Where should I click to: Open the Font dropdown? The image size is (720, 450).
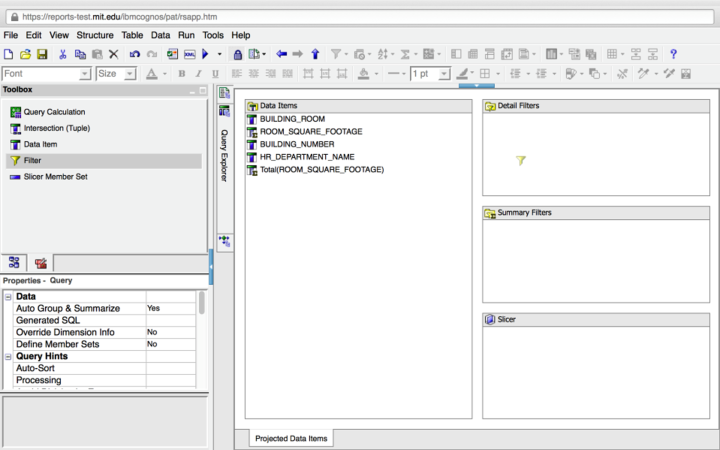tap(85, 74)
